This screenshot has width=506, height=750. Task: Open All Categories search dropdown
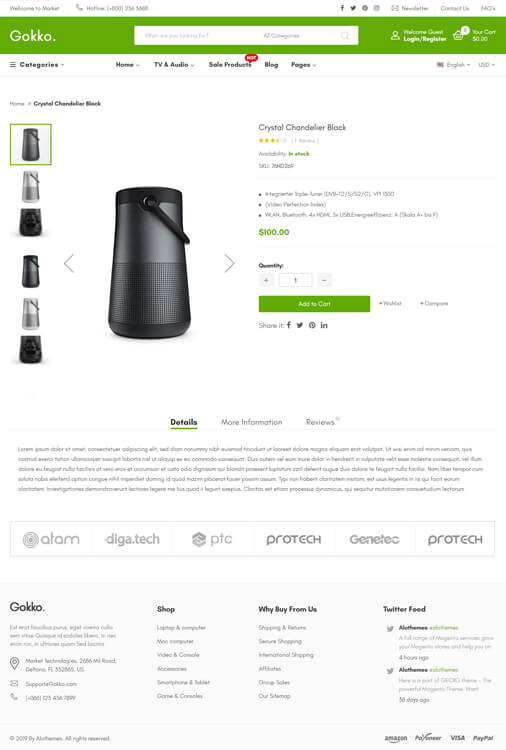click(x=281, y=35)
